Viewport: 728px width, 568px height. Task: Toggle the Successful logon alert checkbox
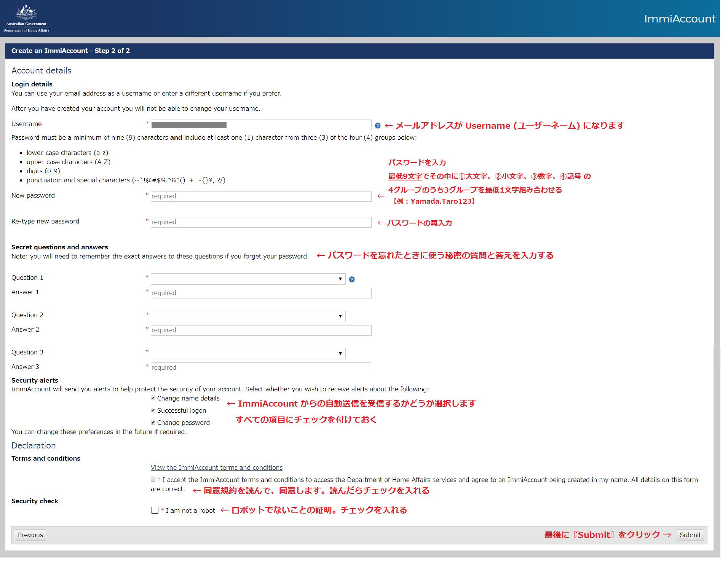153,410
